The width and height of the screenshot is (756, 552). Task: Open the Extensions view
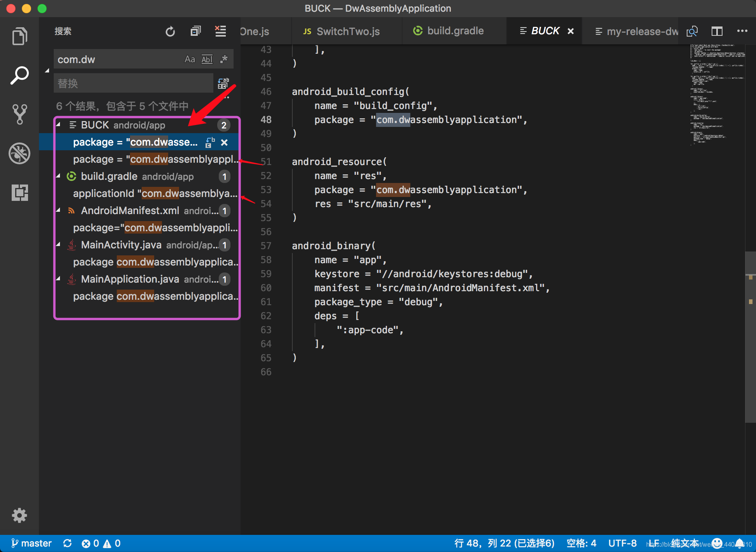pos(19,192)
